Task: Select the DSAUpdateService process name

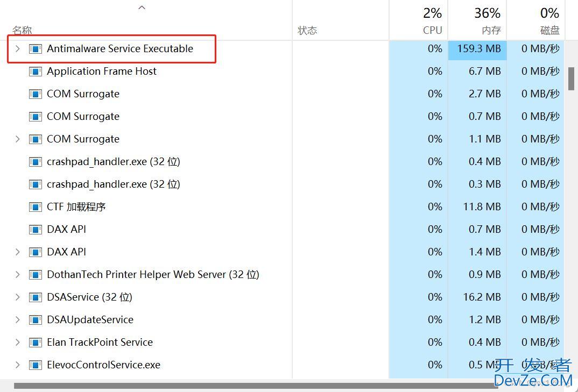Action: click(x=90, y=320)
